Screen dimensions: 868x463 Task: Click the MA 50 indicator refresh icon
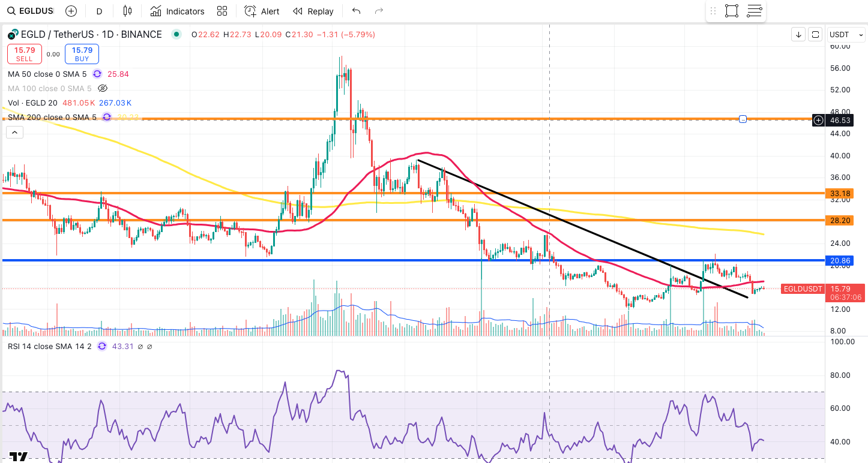[x=97, y=74]
